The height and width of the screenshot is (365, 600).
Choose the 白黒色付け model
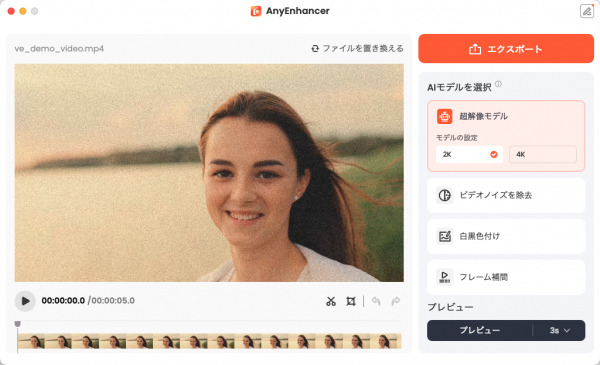coord(506,236)
